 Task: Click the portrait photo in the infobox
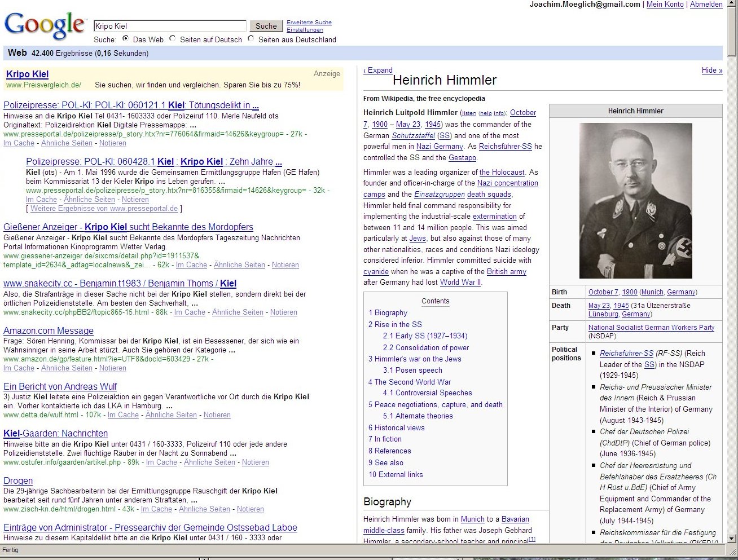pos(635,201)
